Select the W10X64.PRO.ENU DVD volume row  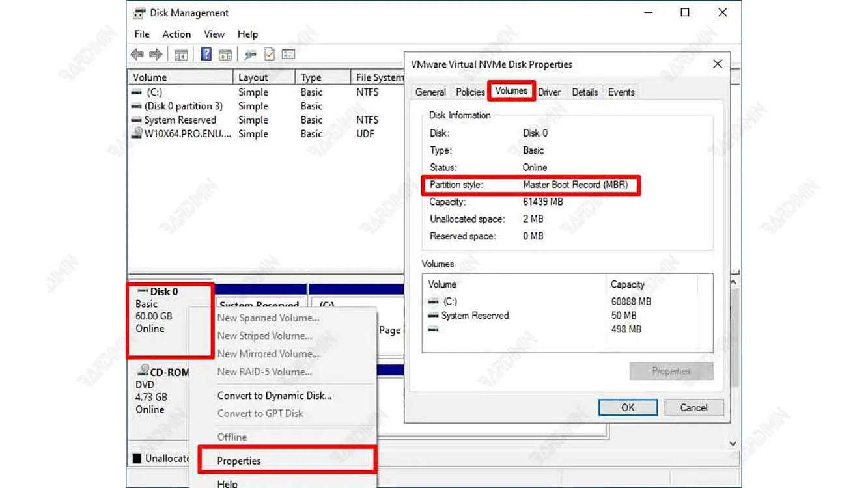[187, 134]
